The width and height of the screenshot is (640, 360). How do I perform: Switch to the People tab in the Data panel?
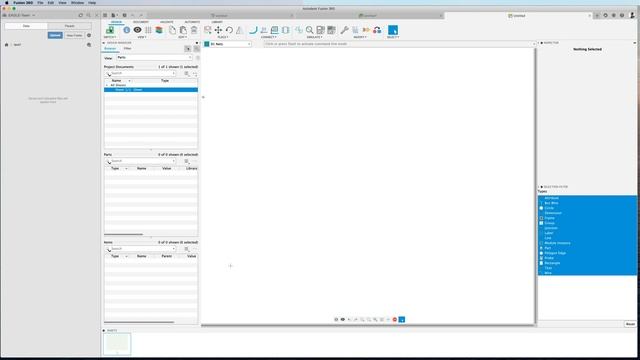click(x=70, y=26)
